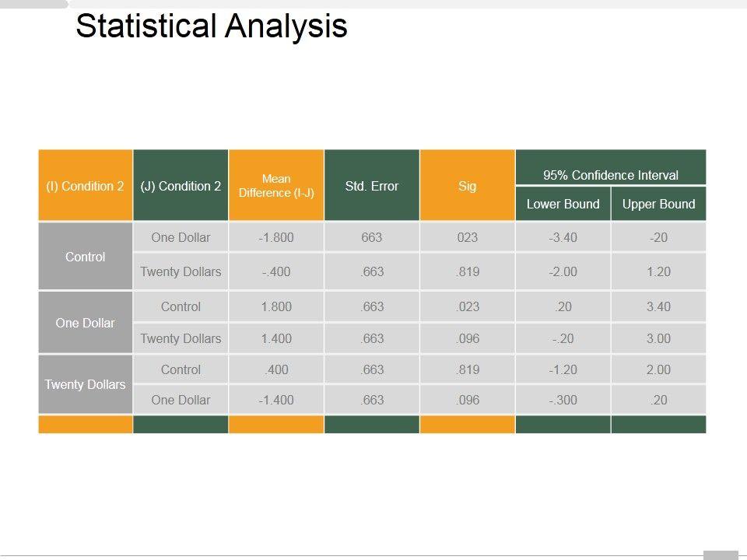Select the Upper Bound sub-header

tap(658, 204)
